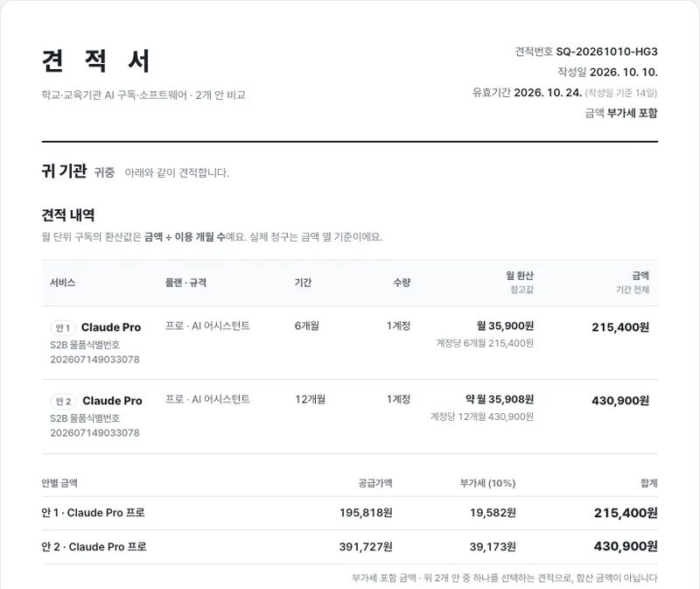Click the 월 35,900원 monthly value

click(505, 326)
